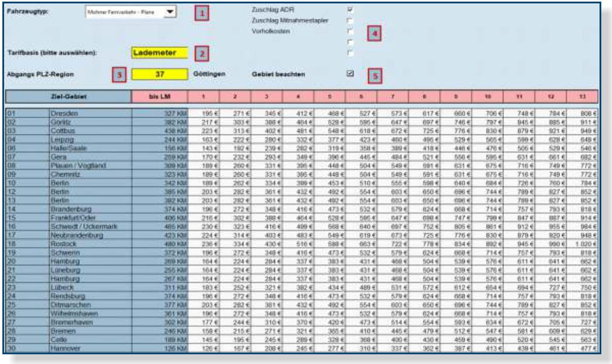Enable the Zuschlag Mitnahmestapler checkbox
The image size is (612, 364).
point(350,20)
